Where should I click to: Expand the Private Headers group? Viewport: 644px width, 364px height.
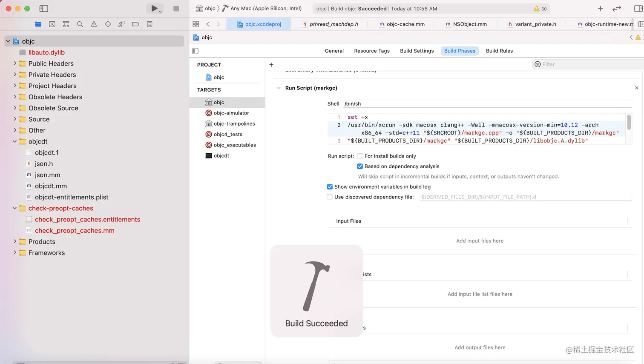[15, 75]
